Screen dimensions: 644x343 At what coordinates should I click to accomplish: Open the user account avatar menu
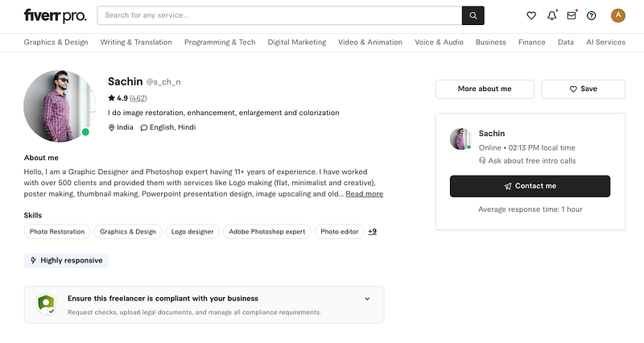pos(618,15)
